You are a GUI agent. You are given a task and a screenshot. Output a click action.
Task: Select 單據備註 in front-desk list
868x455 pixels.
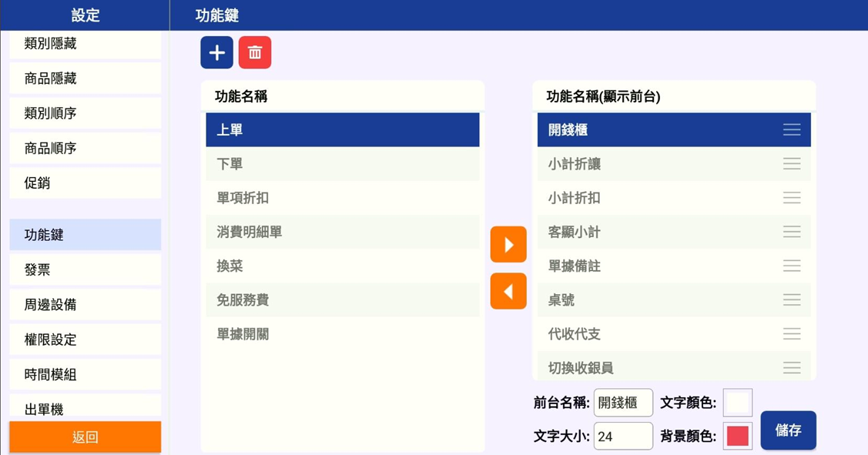674,266
